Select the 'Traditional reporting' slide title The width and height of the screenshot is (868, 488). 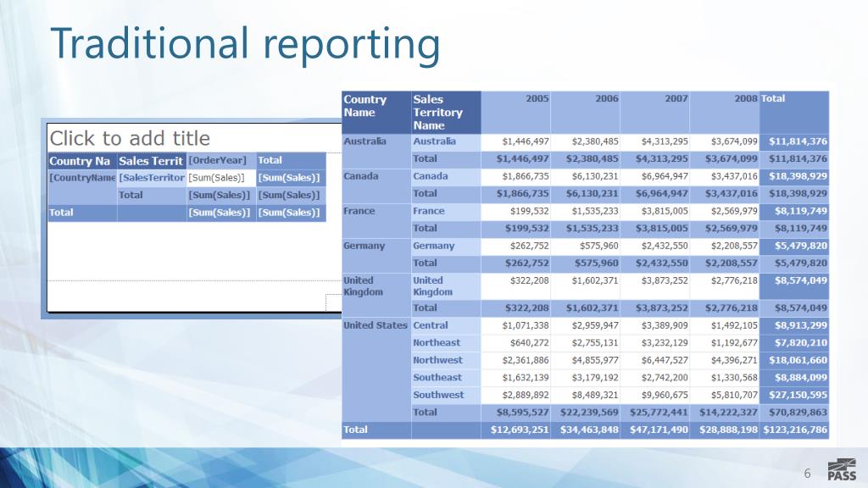point(245,44)
